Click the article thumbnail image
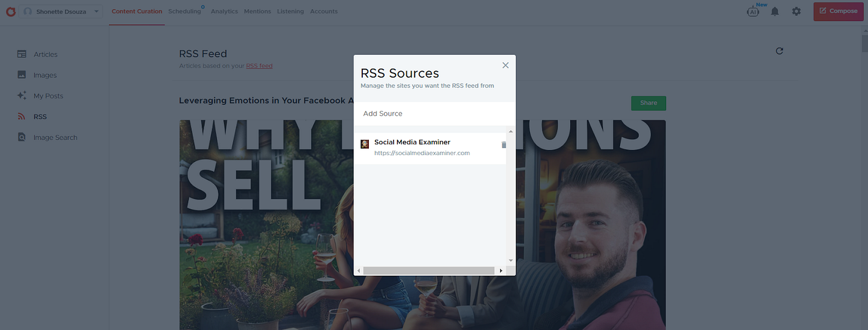The image size is (868, 330). (423, 225)
